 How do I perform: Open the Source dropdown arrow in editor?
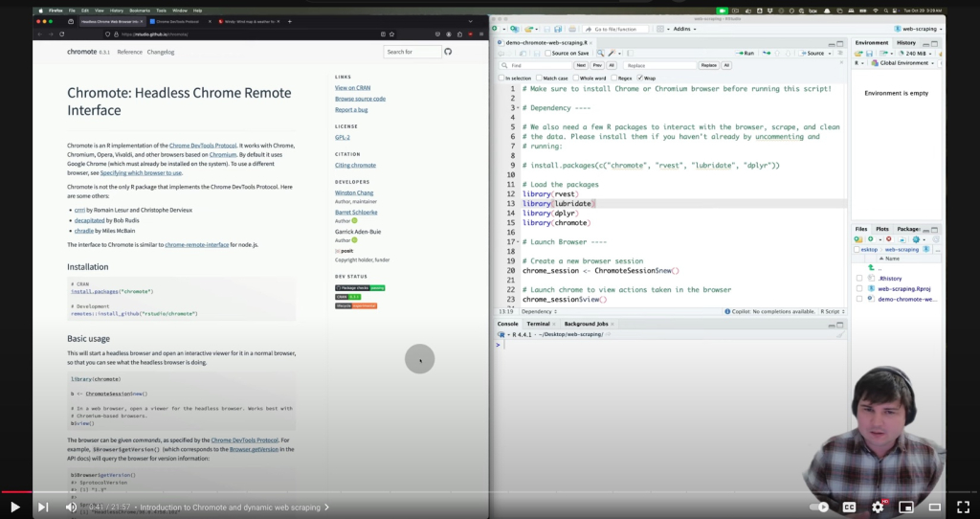(830, 54)
